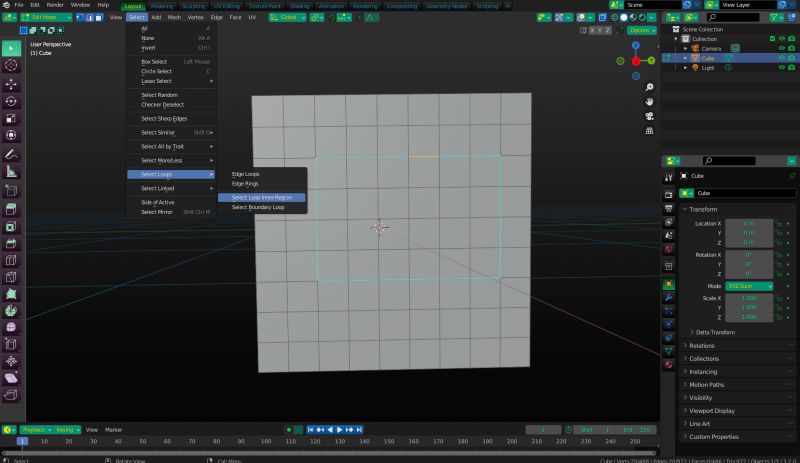Select the Annotate tool
This screenshot has height=463, width=800.
(11, 154)
